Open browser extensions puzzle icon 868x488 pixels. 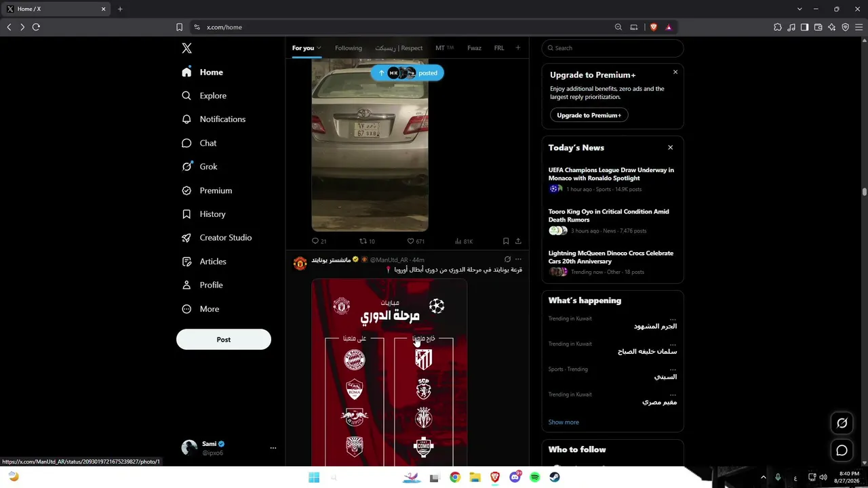tap(778, 27)
